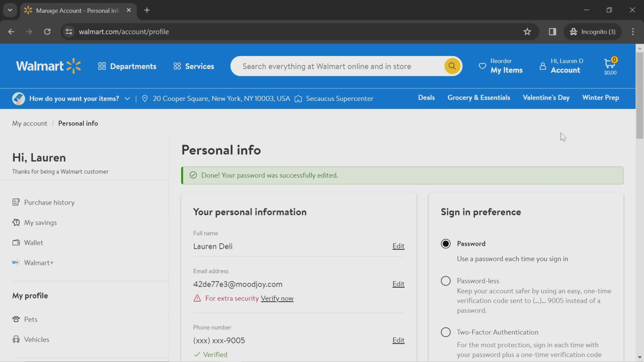The height and width of the screenshot is (362, 644).
Task: Open the Departments grid menu
Action: [127, 66]
